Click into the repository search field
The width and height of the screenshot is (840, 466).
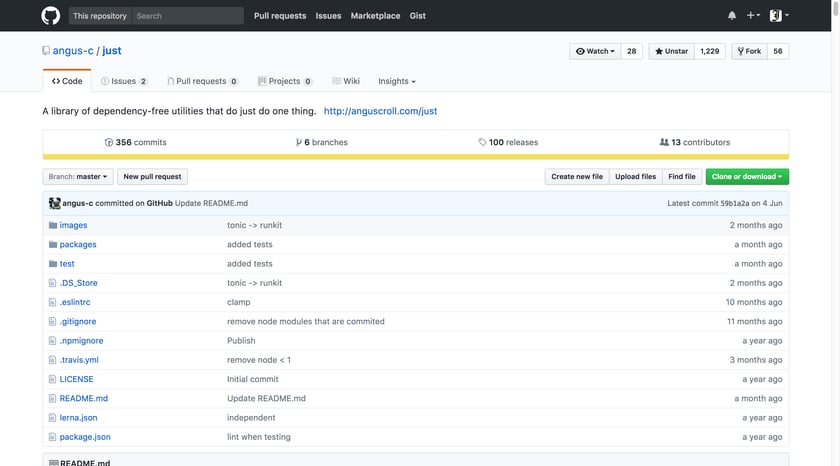(188, 16)
